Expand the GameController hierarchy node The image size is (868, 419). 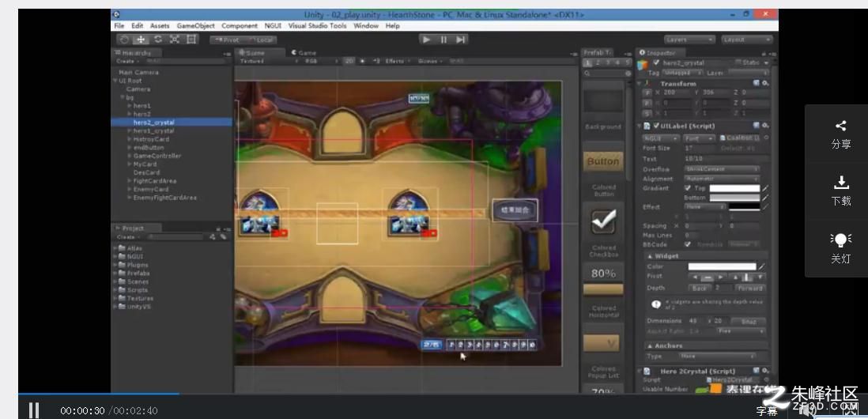coord(130,156)
